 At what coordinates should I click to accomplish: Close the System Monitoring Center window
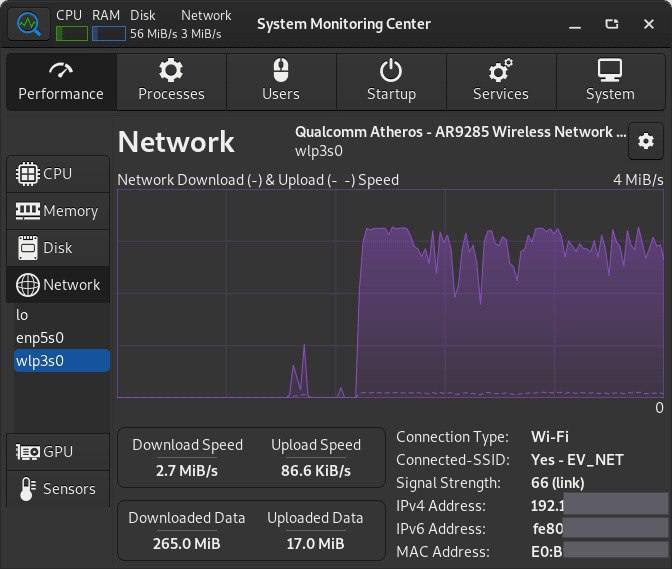[x=649, y=24]
